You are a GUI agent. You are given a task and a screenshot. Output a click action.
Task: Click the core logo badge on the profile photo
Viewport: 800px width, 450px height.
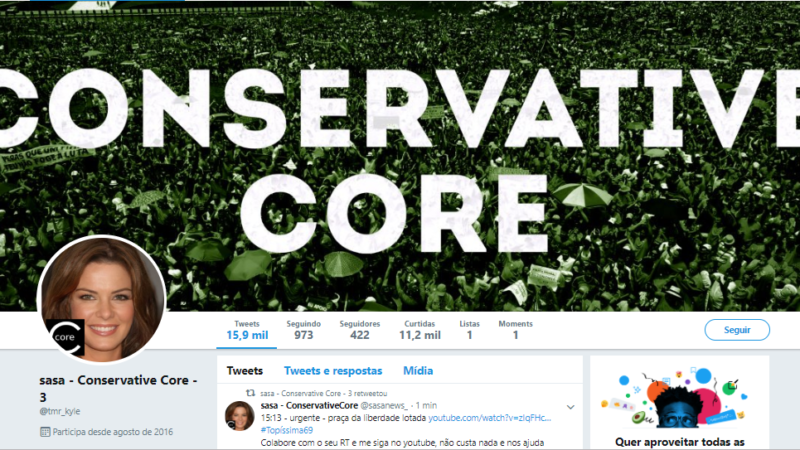pos(65,337)
